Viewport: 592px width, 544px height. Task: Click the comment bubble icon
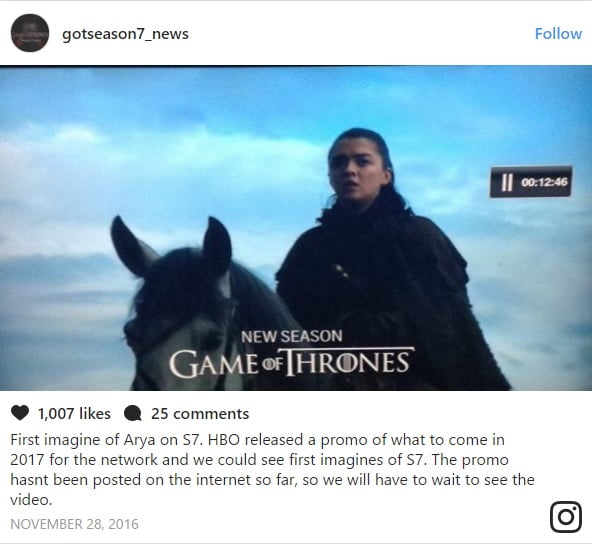(133, 413)
